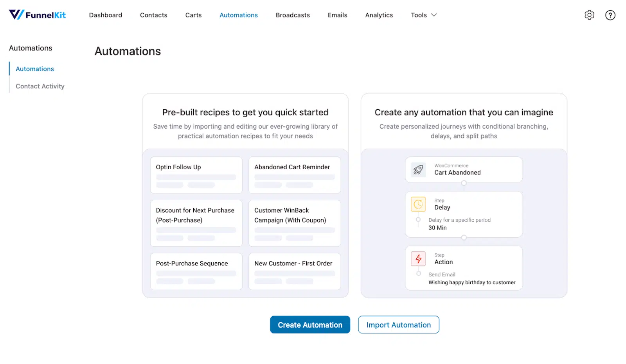Open the Analytics page

[x=379, y=15]
